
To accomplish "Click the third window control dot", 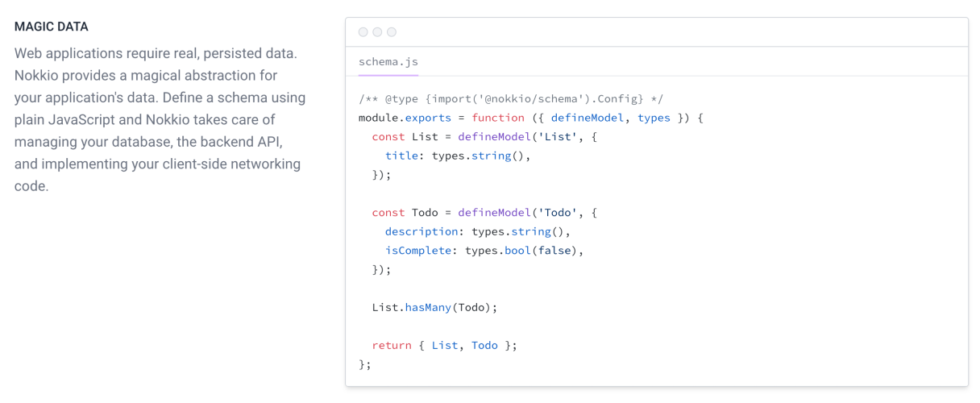I will [392, 32].
